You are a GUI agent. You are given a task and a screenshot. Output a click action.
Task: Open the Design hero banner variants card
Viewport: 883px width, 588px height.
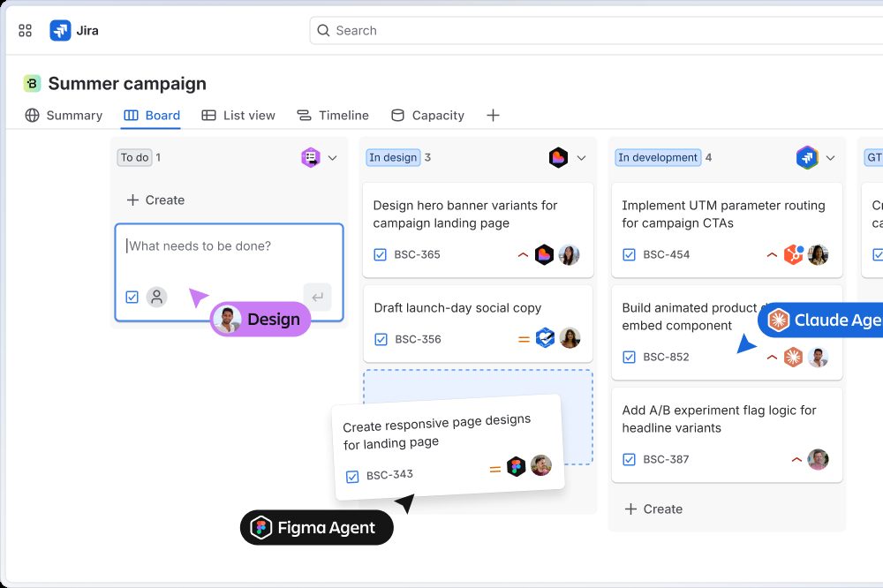478,230
